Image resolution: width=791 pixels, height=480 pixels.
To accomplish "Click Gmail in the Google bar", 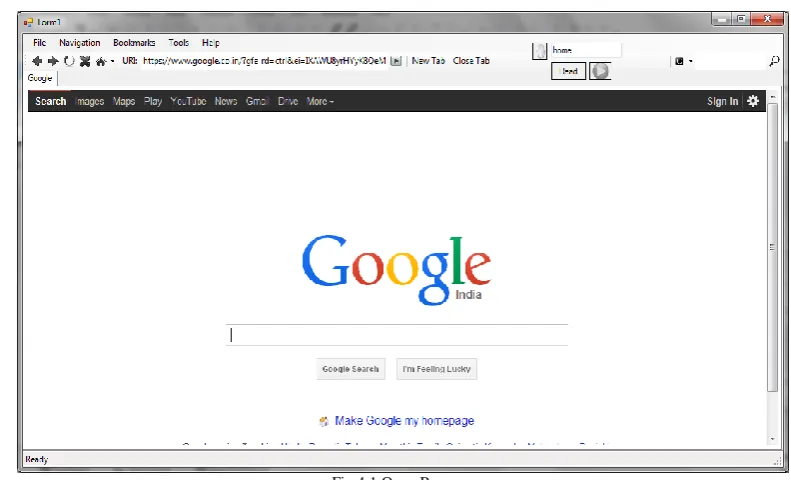I will tap(257, 101).
